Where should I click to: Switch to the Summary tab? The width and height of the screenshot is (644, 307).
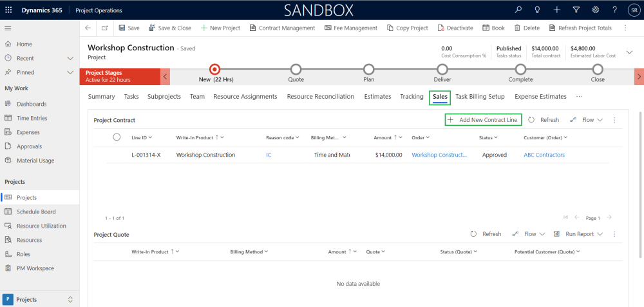101,96
